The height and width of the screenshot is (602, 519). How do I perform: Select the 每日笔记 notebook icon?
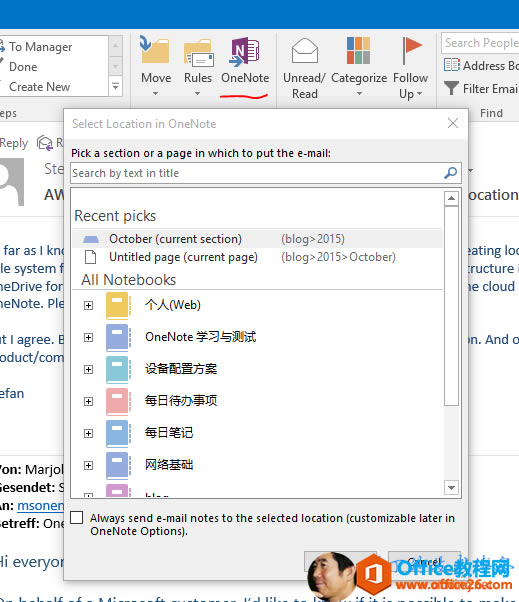coord(118,433)
